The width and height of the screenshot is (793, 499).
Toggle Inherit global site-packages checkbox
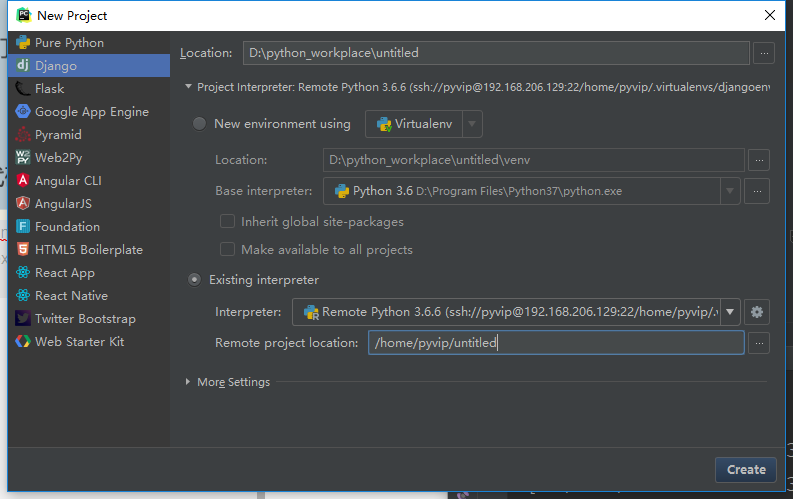(x=227, y=221)
